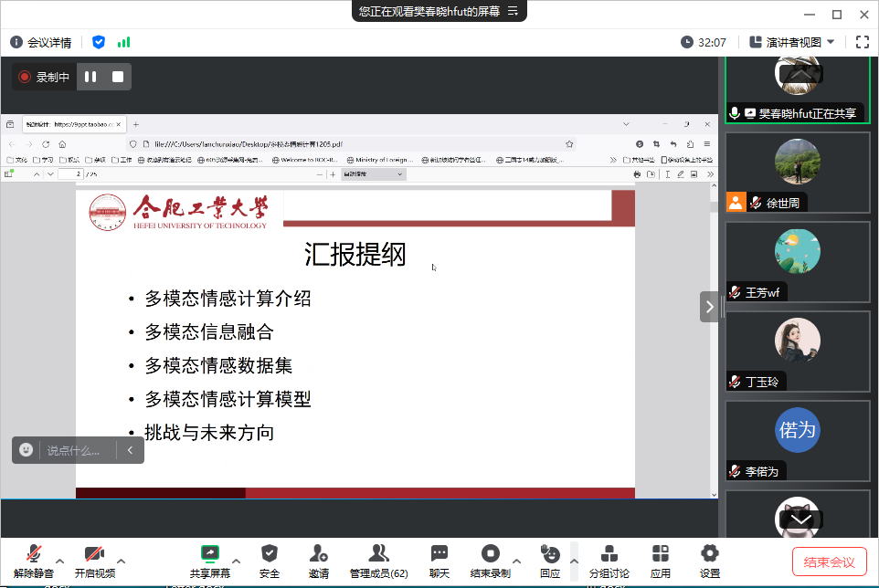Image resolution: width=879 pixels, height=588 pixels.
Task: Click the 安全 security shield icon
Action: (x=270, y=553)
